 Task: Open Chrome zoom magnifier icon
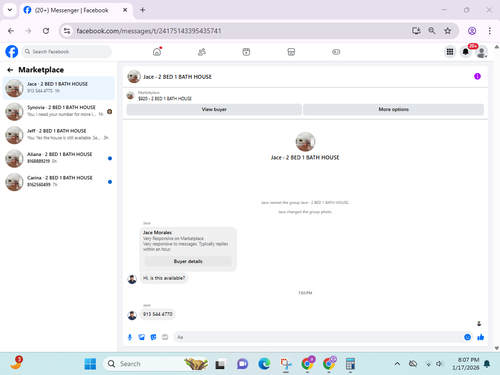point(432,31)
